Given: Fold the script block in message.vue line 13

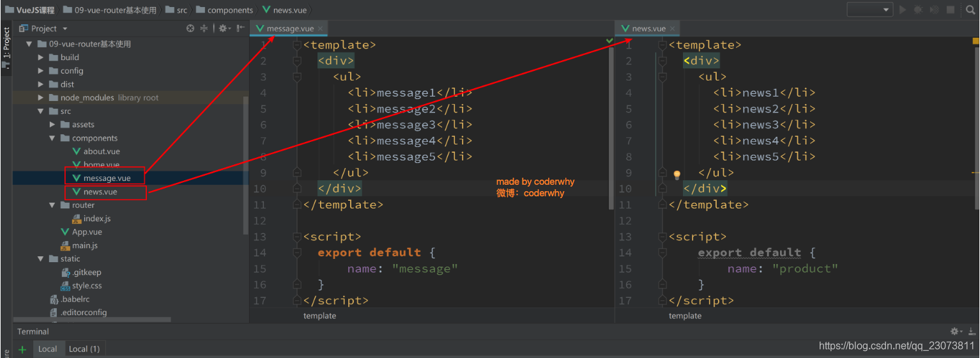Looking at the screenshot, I should point(296,237).
